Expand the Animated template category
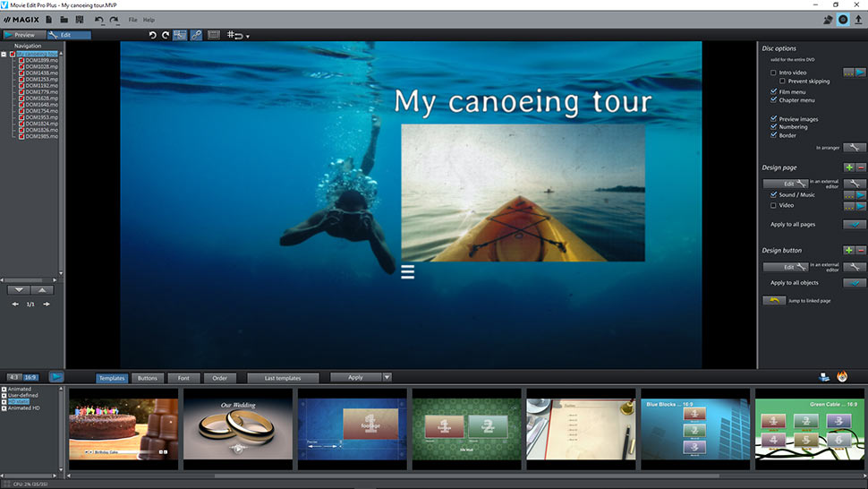This screenshot has width=868, height=489. [4, 390]
